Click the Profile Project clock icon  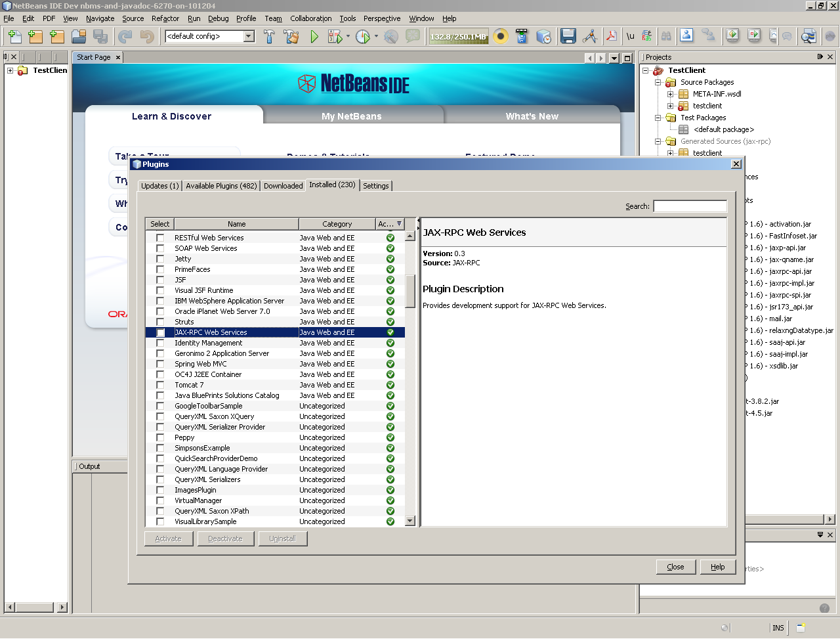(x=363, y=37)
